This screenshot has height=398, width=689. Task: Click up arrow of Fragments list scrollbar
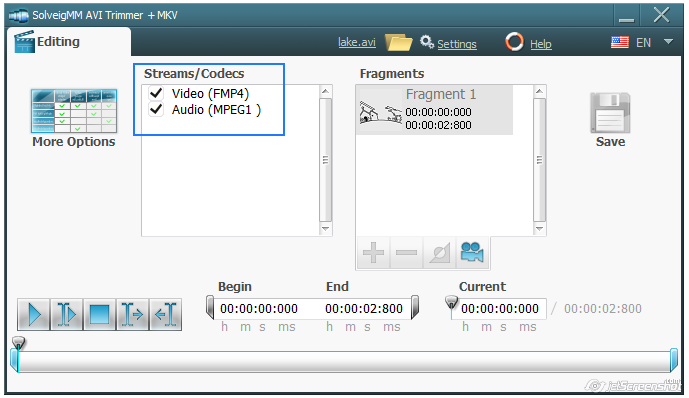[540, 91]
